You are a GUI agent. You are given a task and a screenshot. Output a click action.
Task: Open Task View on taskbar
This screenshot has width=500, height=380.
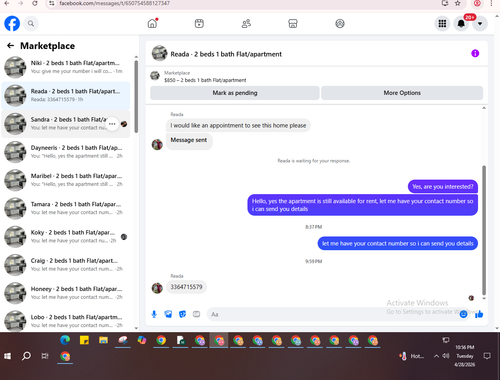(45, 356)
